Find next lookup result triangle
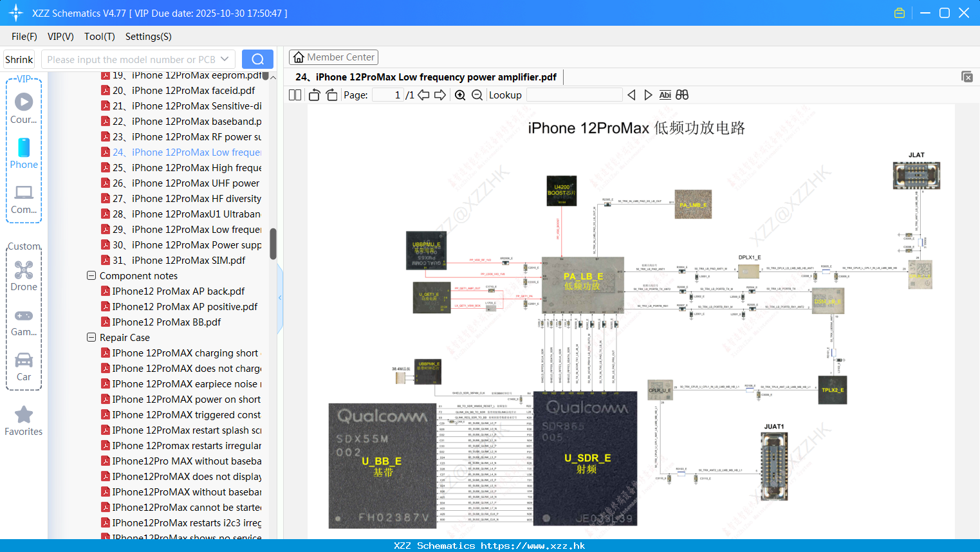This screenshot has height=552, width=980. 648,95
